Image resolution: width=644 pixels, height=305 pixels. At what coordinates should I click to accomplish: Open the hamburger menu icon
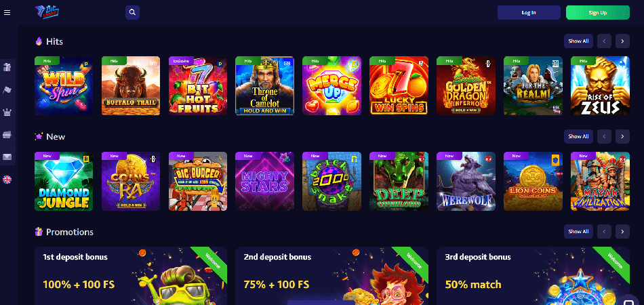pyautogui.click(x=7, y=13)
